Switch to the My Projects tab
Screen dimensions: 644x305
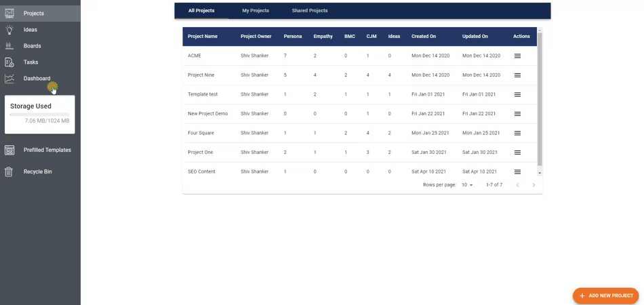[x=256, y=11]
